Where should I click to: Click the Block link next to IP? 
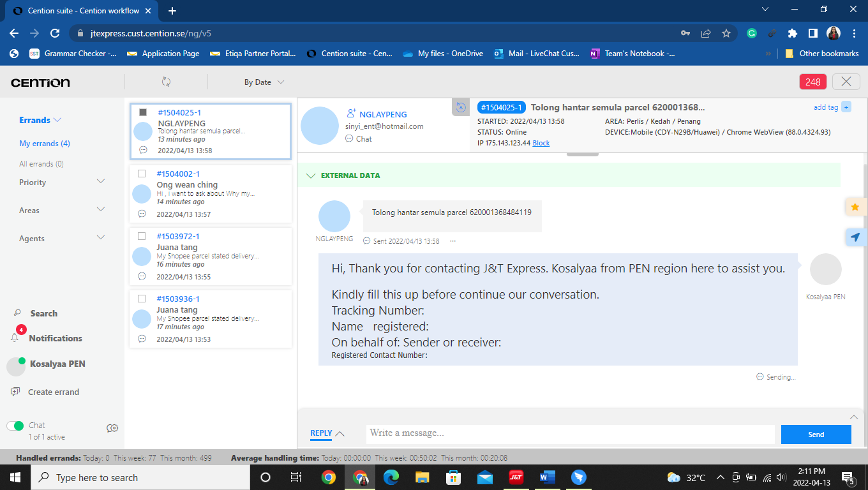541,143
